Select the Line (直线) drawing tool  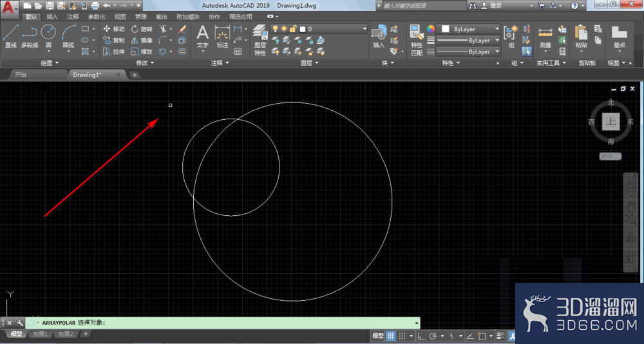(x=11, y=36)
